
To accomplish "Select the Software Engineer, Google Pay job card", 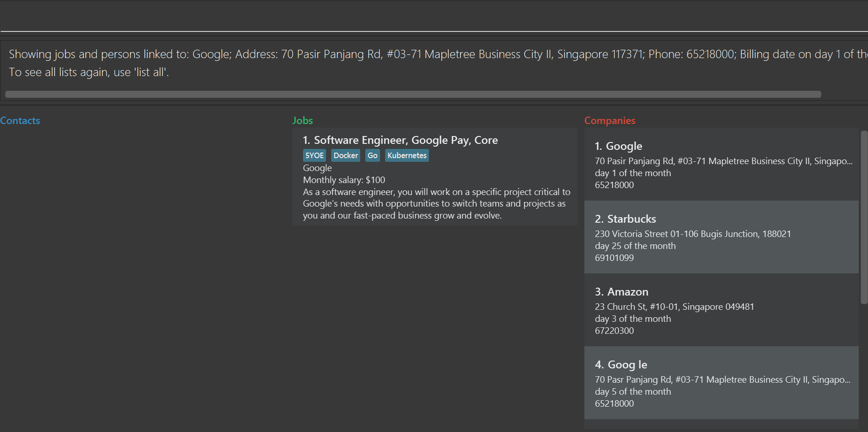I will (x=435, y=177).
